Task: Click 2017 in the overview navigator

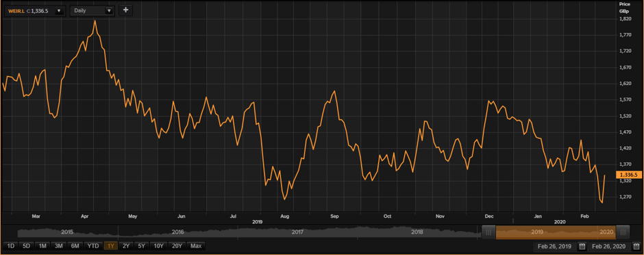Action: pyautogui.click(x=297, y=232)
